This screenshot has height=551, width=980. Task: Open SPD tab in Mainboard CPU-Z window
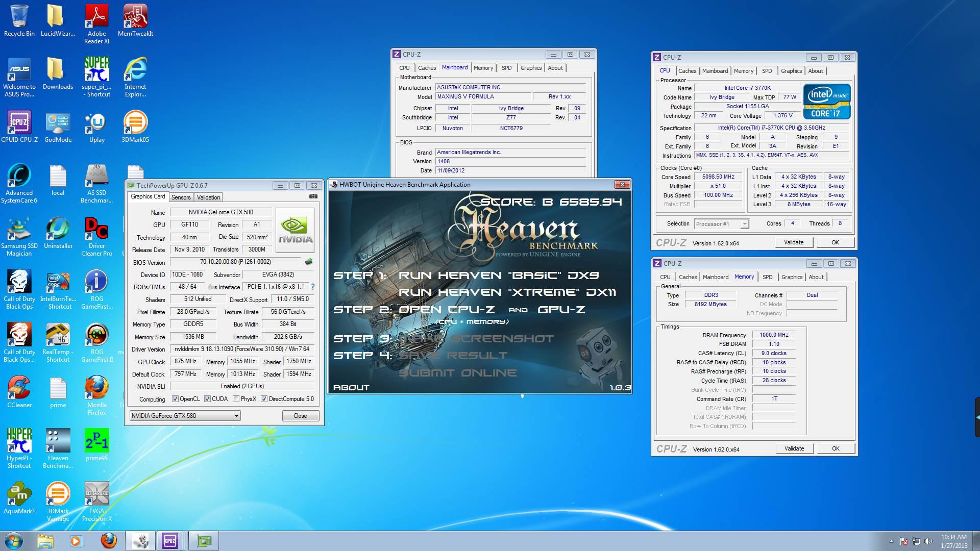[506, 68]
